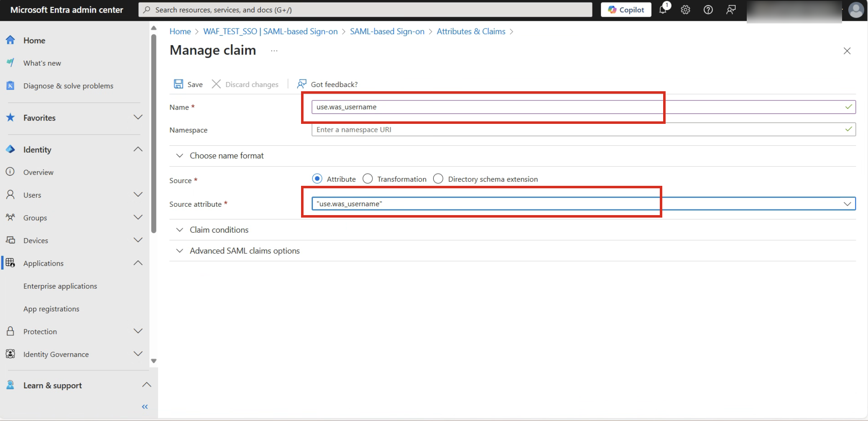Expand the Favorites chevron
This screenshot has height=421, width=868.
[138, 117]
